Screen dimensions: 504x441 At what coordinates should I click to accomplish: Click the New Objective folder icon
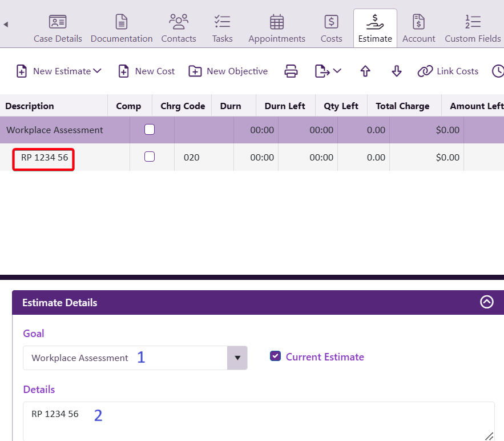[x=195, y=71]
